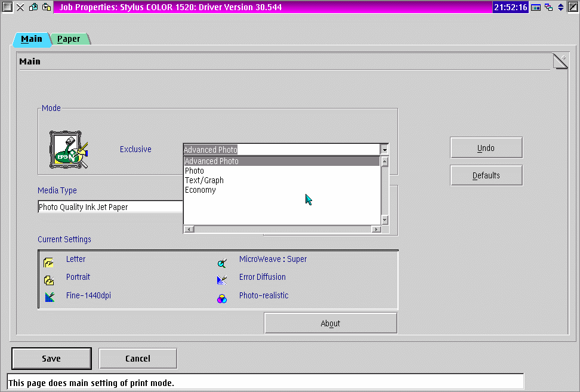The width and height of the screenshot is (580, 392).
Task: Click the "MicroWeave : Super" text
Action: point(273,259)
